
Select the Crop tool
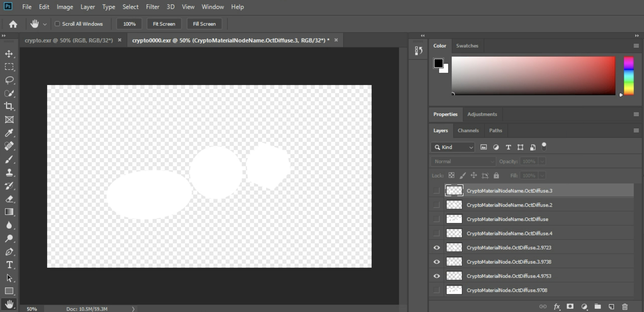[x=9, y=106]
